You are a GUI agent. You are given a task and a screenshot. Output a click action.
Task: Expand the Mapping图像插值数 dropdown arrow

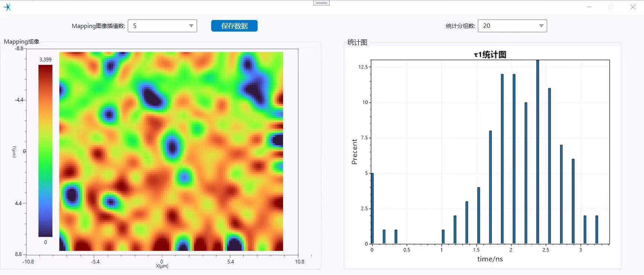[x=191, y=26]
